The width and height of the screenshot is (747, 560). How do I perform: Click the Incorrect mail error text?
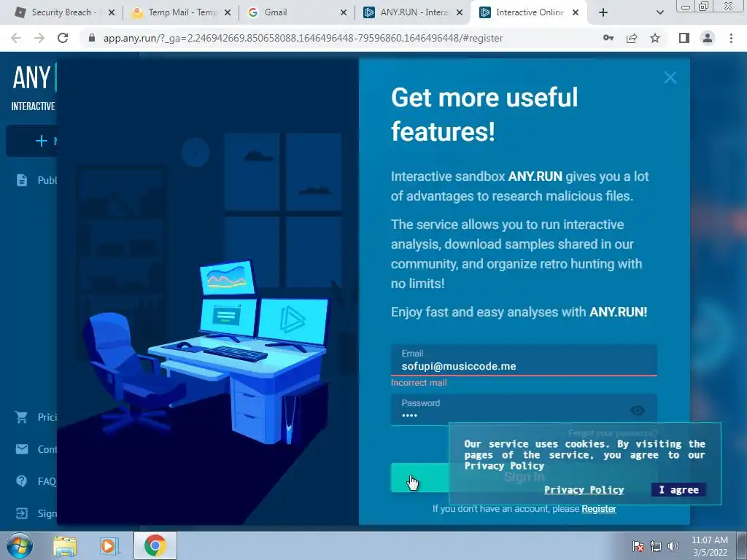click(x=419, y=383)
